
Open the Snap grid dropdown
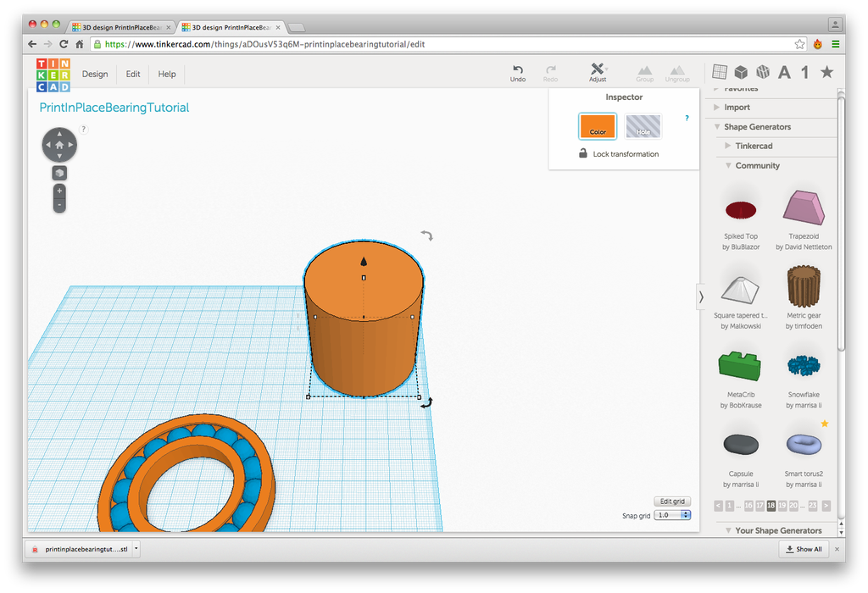(x=672, y=515)
